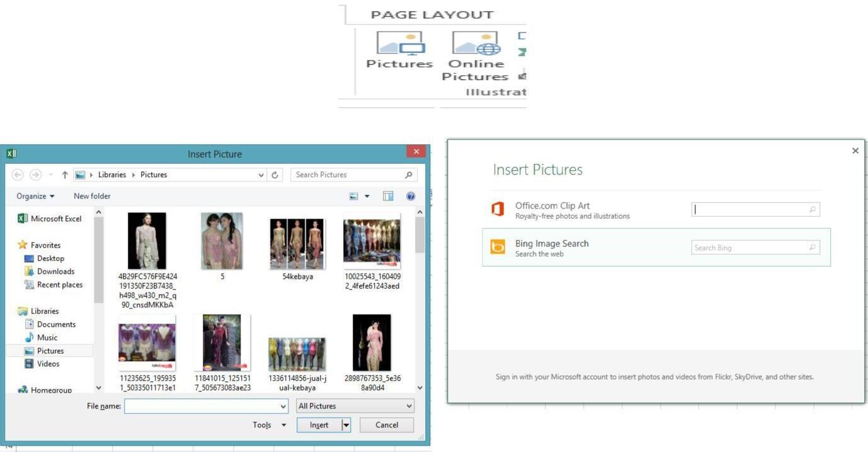This screenshot has width=868, height=452.
Task: Click the Office logo icon
Action: pos(498,209)
